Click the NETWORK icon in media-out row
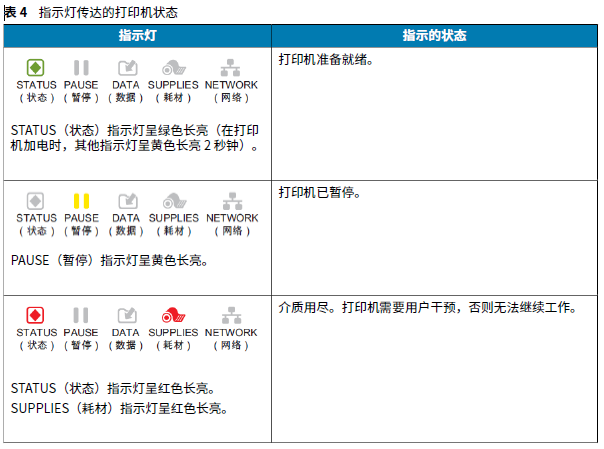This screenshot has height=449, width=604. pyautogui.click(x=232, y=315)
